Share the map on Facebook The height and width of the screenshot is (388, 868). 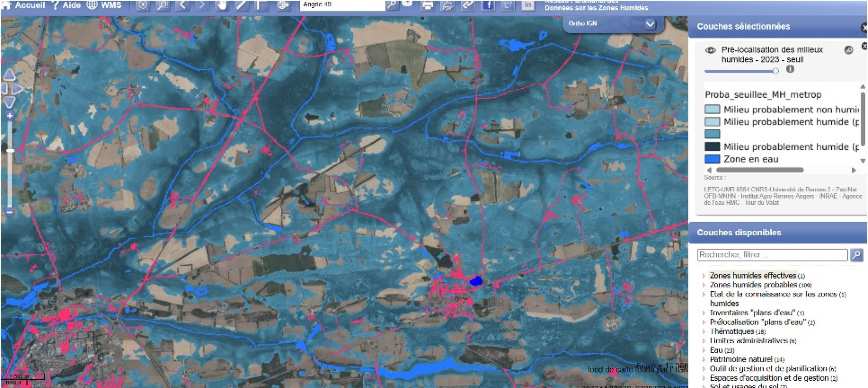[487, 5]
